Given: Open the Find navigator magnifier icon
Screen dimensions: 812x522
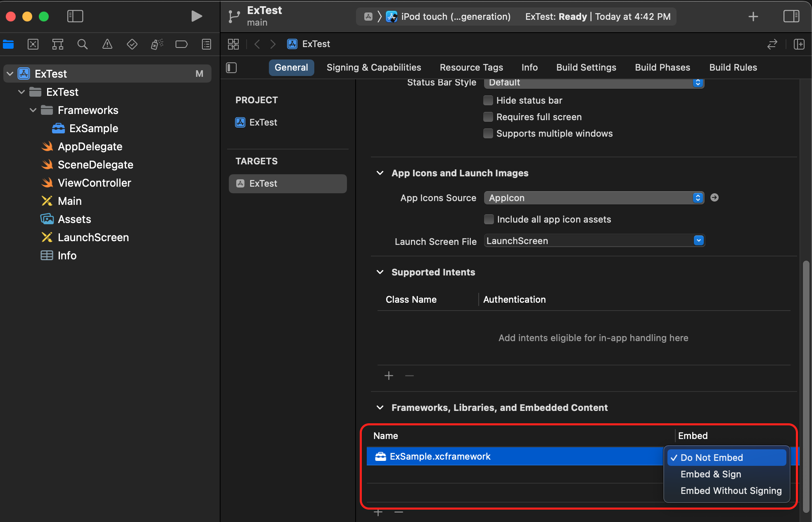Looking at the screenshot, I should tap(83, 44).
